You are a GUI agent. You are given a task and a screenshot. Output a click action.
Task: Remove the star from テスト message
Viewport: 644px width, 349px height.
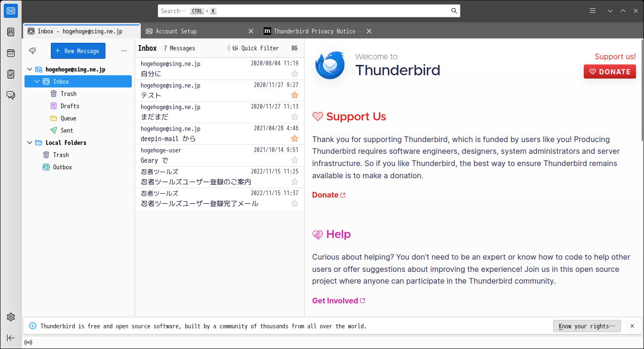295,95
